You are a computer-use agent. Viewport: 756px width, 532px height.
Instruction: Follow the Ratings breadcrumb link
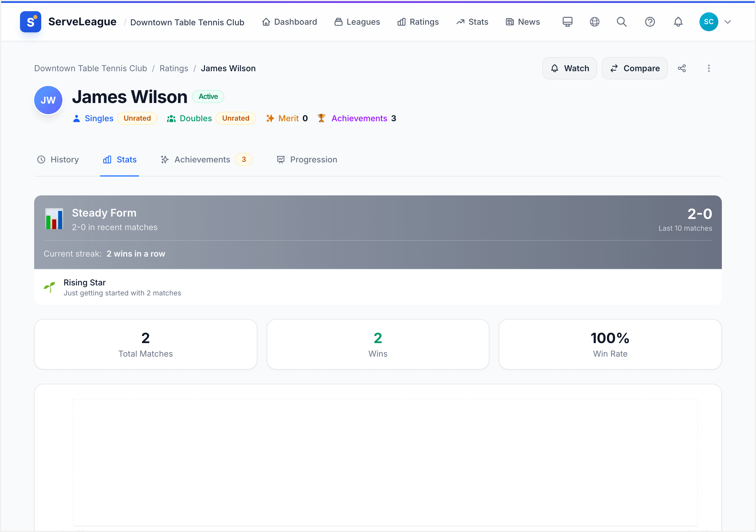[x=174, y=68]
